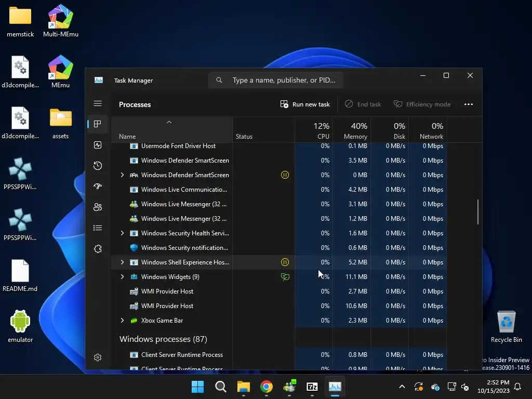The height and width of the screenshot is (399, 532).
Task: Open the Performance page in sidebar
Action: [x=98, y=145]
